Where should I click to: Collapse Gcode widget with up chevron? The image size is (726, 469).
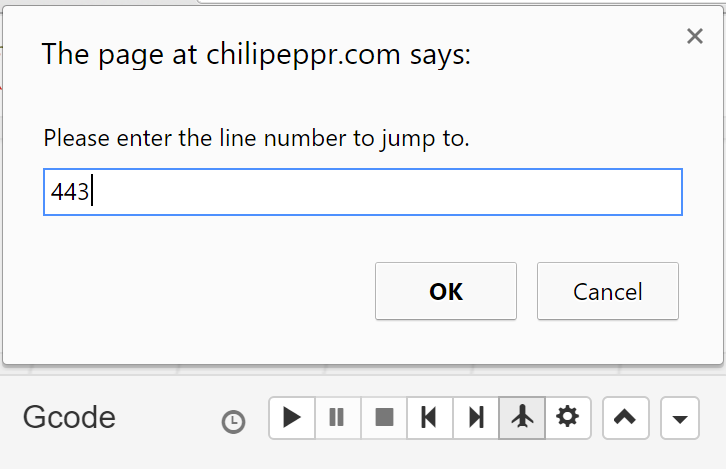coord(625,417)
